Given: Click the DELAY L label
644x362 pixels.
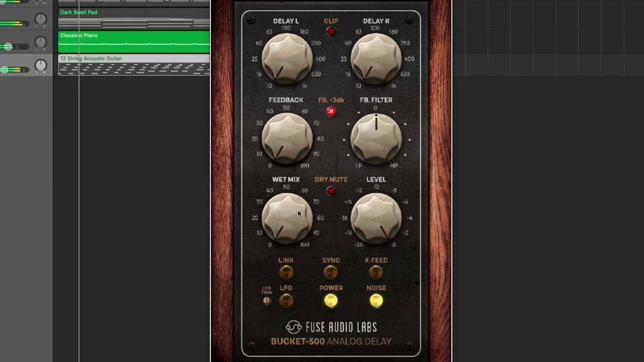Looking at the screenshot, I should 286,21.
